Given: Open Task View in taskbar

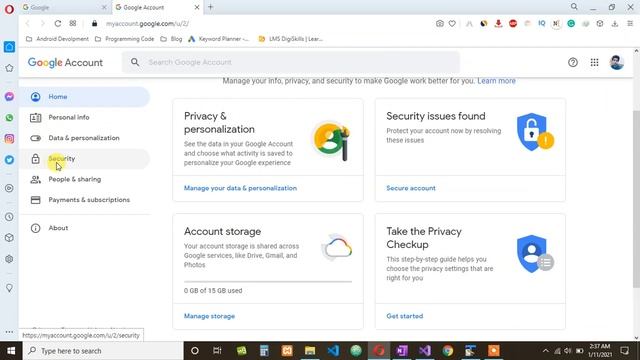Looking at the screenshot, I should click(x=217, y=351).
